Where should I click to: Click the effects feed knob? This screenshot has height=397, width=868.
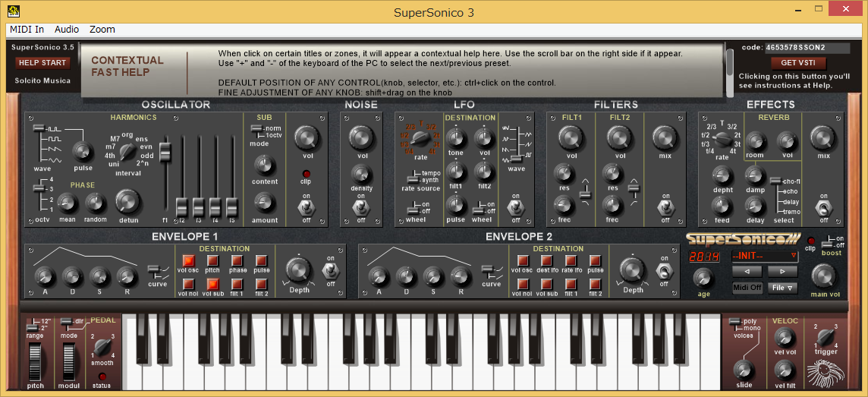(722, 206)
